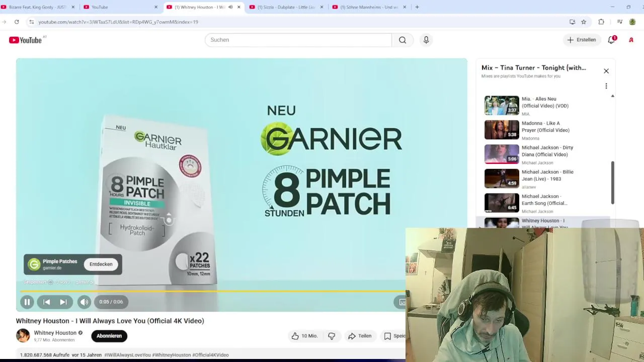Image resolution: width=644 pixels, height=362 pixels.
Task: Close the Mix playlist panel
Action: pos(606,71)
